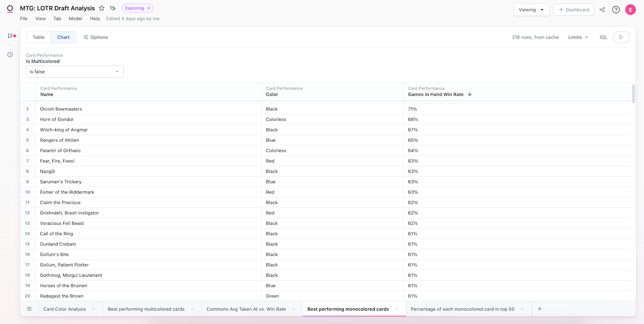Switch to Chart view
Viewport: 644px width, 324px height.
(x=63, y=37)
